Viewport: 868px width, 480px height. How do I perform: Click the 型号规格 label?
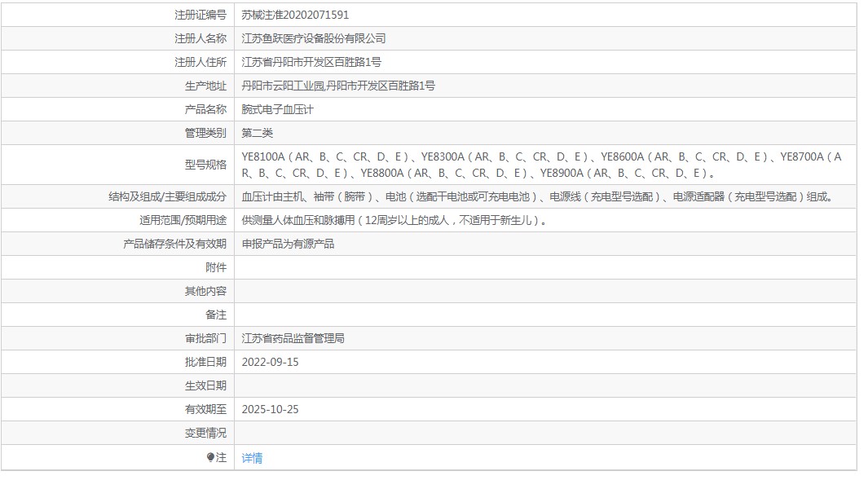205,165
